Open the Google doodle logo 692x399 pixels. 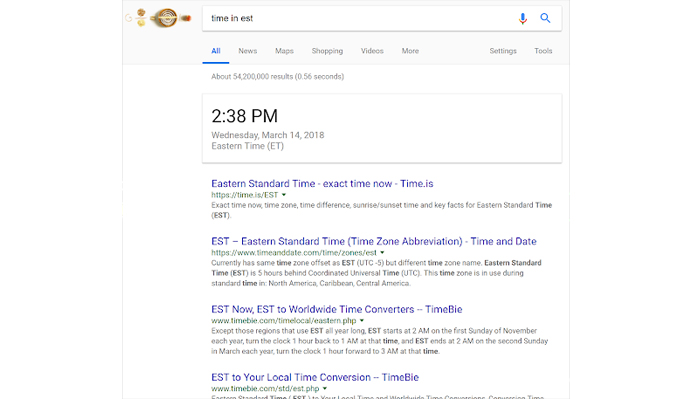158,18
